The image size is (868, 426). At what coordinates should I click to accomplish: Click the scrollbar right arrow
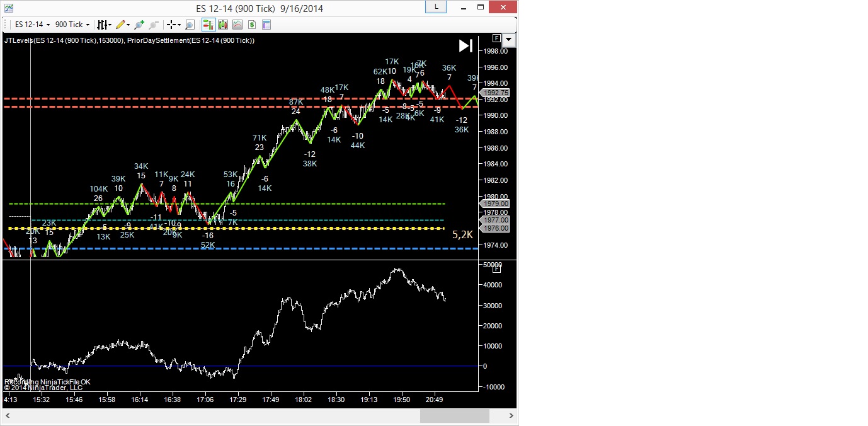(x=512, y=416)
